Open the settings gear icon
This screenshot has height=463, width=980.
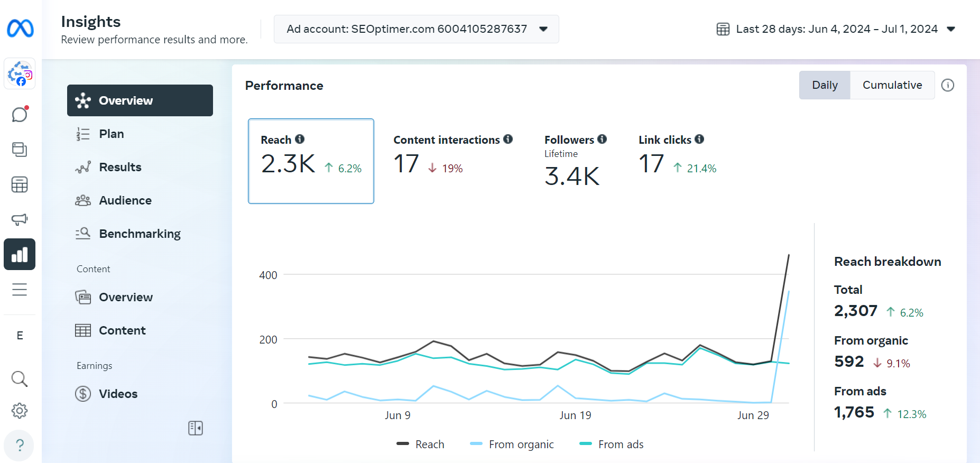(x=20, y=411)
